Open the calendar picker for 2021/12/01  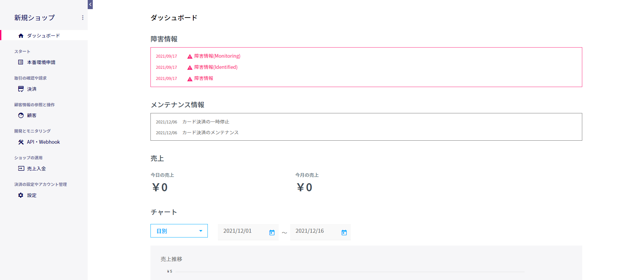point(272,232)
